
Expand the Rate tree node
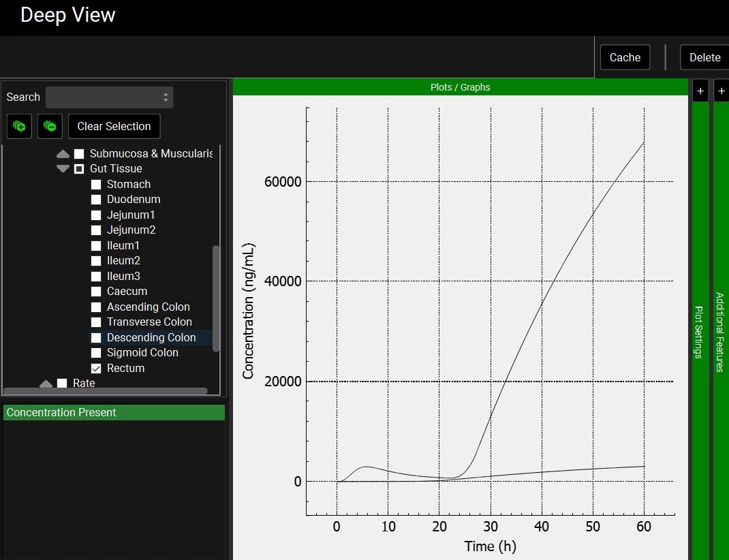tap(46, 384)
